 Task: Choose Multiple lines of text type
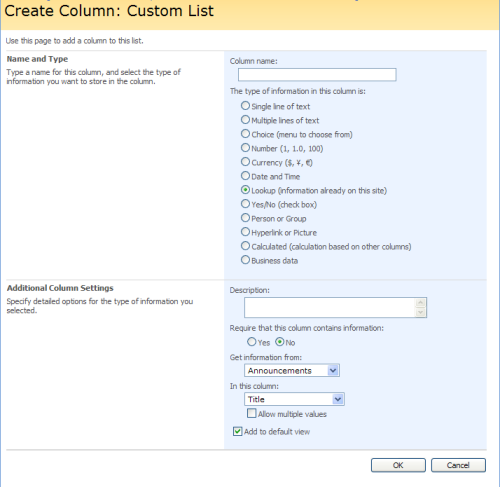click(x=245, y=120)
